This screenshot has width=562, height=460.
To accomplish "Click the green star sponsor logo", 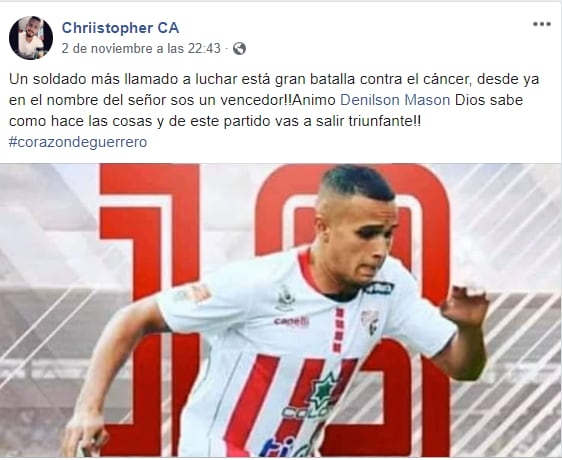I will coord(324,390).
